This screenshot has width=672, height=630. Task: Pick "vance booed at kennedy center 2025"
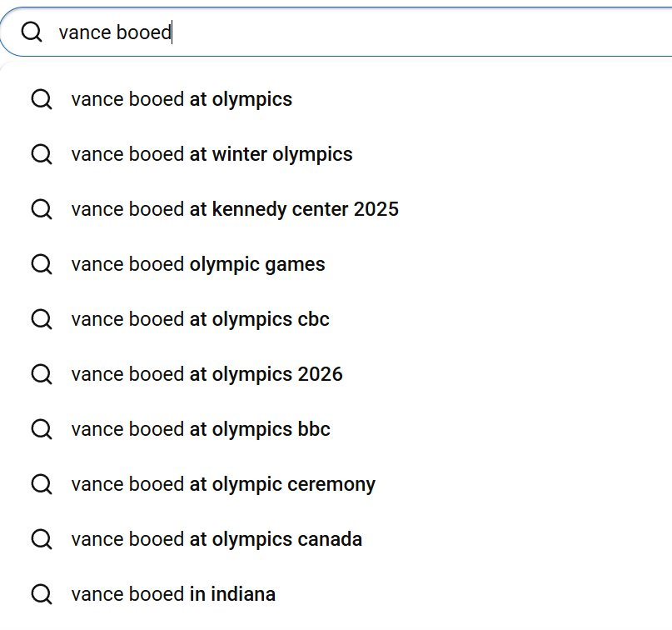click(x=235, y=209)
